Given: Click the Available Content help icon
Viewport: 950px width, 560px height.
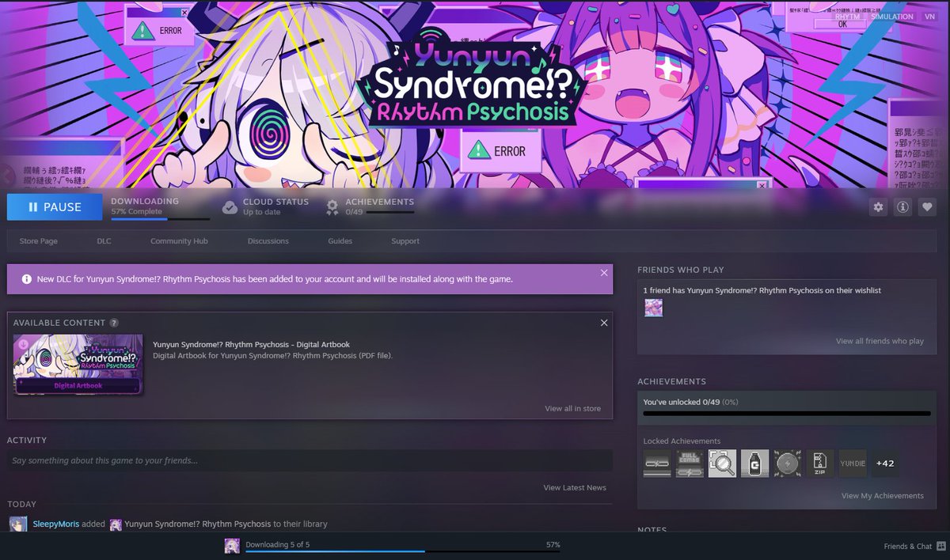Looking at the screenshot, I should click(114, 323).
